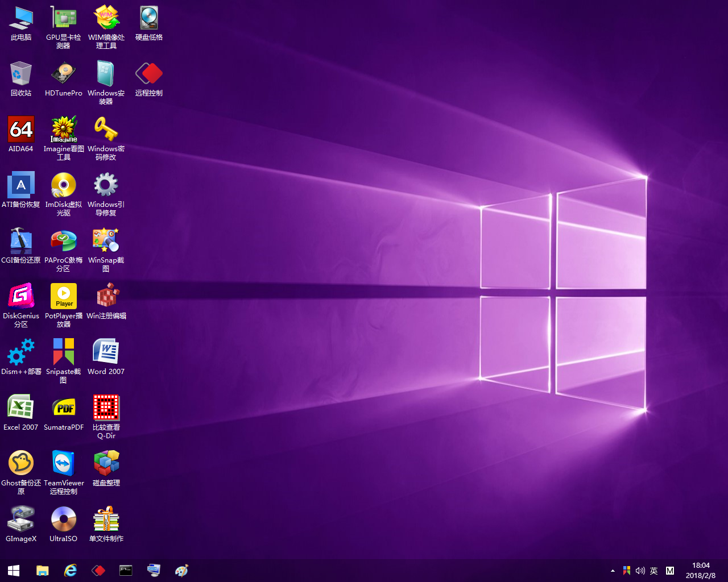Click the PotPlayer播放器 icon
Image resolution: width=728 pixels, height=582 pixels.
64,306
